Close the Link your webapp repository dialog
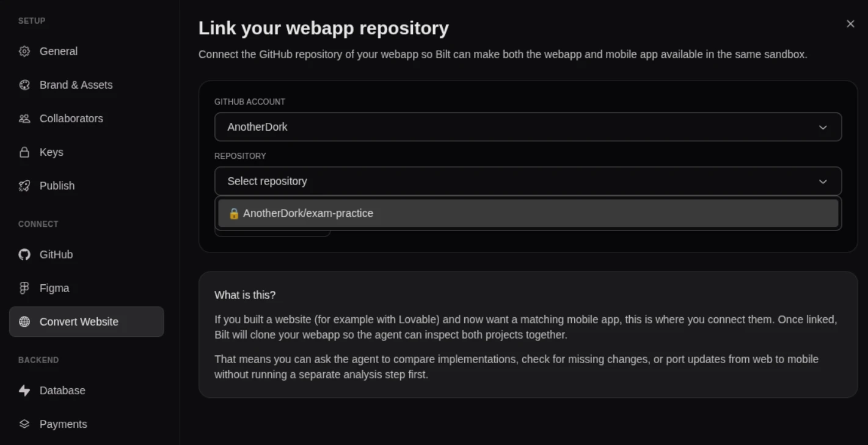This screenshot has width=868, height=445. 850,24
